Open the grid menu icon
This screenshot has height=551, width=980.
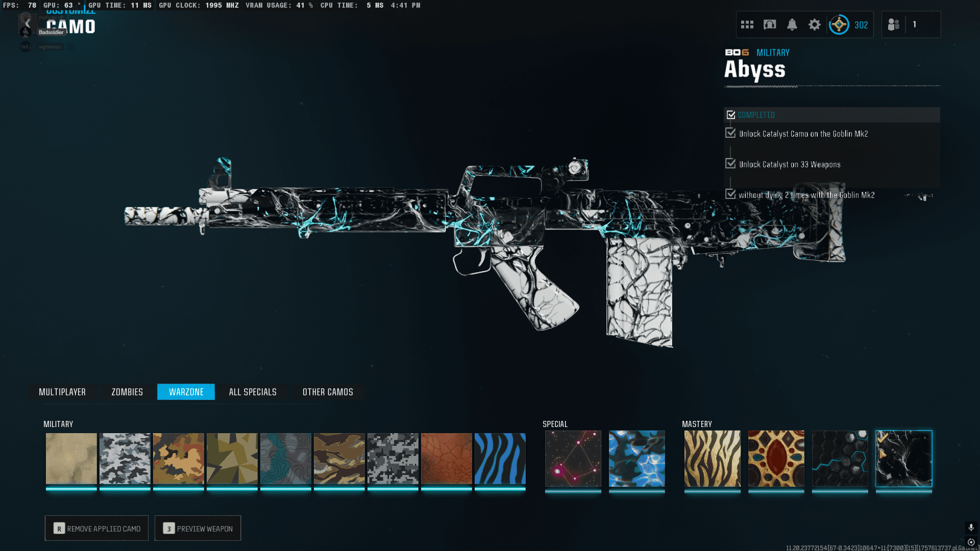(747, 24)
